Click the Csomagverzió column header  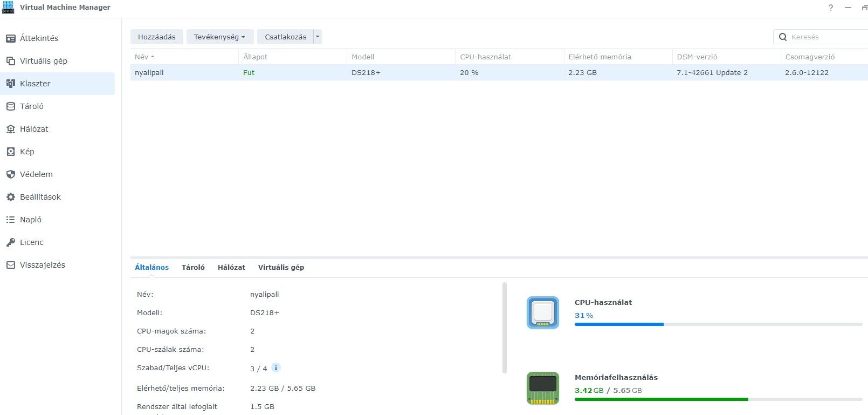(824, 57)
